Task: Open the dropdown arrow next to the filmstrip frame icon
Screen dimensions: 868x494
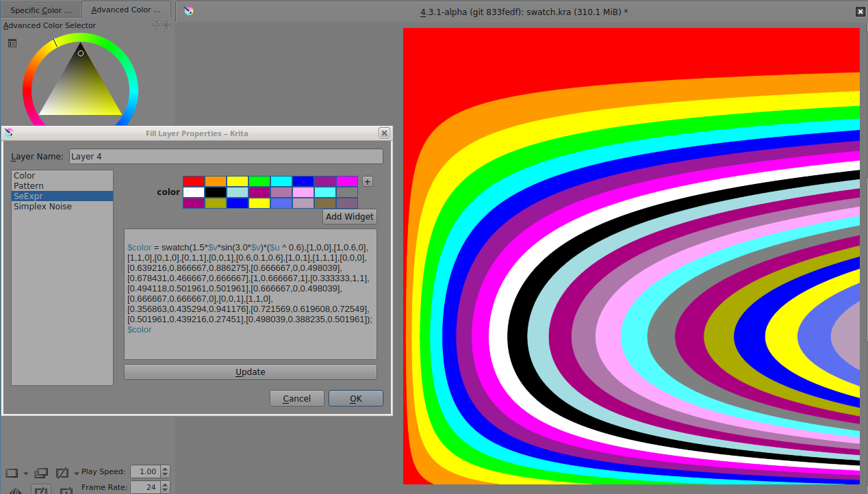Action: coord(26,473)
